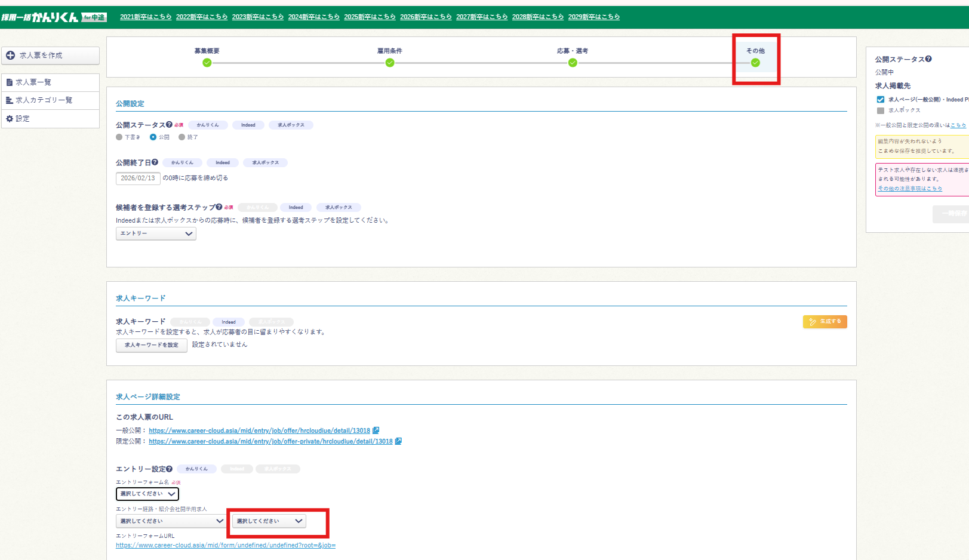The height and width of the screenshot is (560, 969).
Task: Open 求人カテゴリ一覧 in the sidebar
Action: click(x=44, y=100)
